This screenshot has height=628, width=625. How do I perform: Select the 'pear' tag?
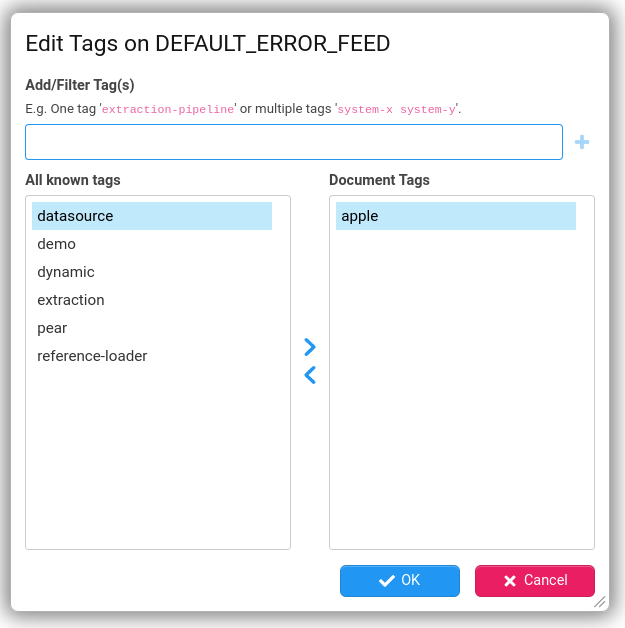[53, 328]
